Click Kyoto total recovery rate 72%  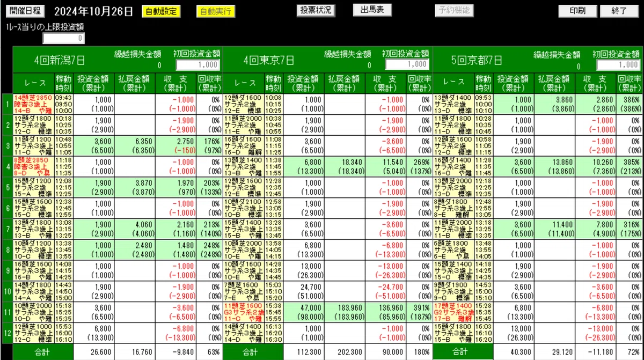point(631,352)
